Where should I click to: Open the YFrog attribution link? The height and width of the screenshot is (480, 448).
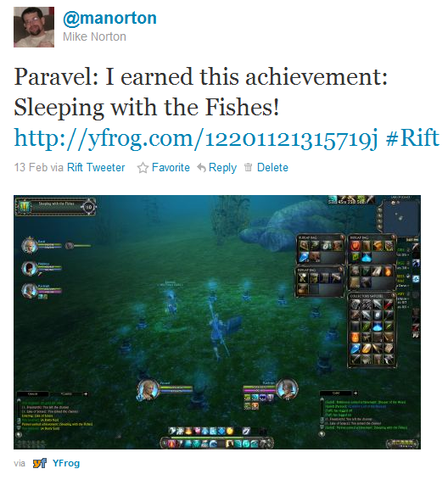click(x=66, y=463)
